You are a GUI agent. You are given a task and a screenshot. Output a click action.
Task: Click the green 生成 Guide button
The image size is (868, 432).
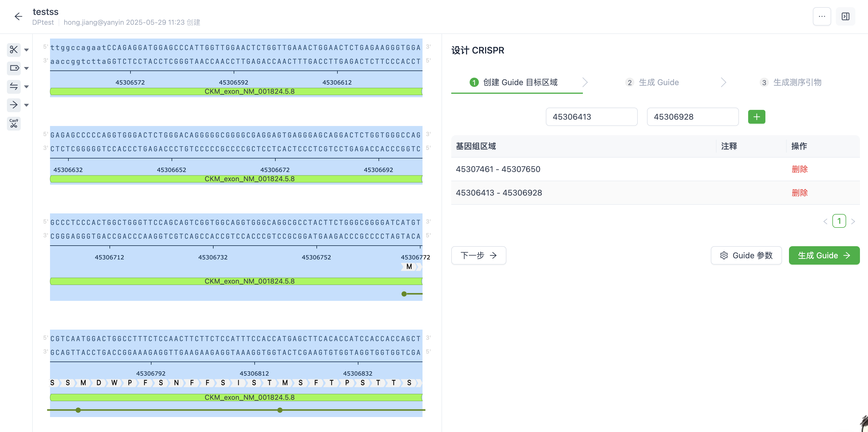tap(823, 255)
